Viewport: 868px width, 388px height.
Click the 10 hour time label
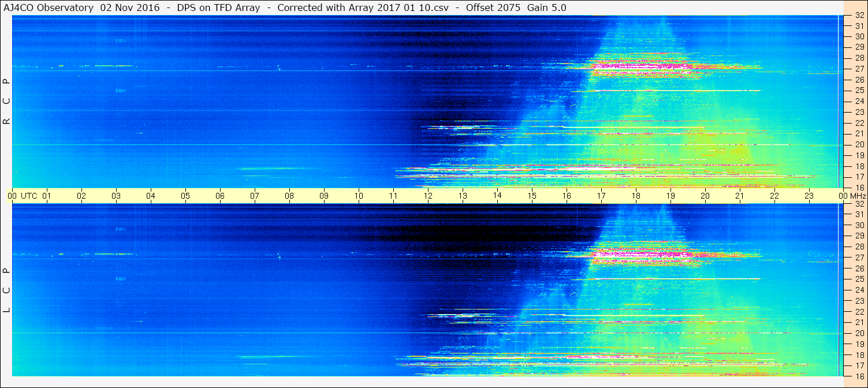click(x=359, y=196)
